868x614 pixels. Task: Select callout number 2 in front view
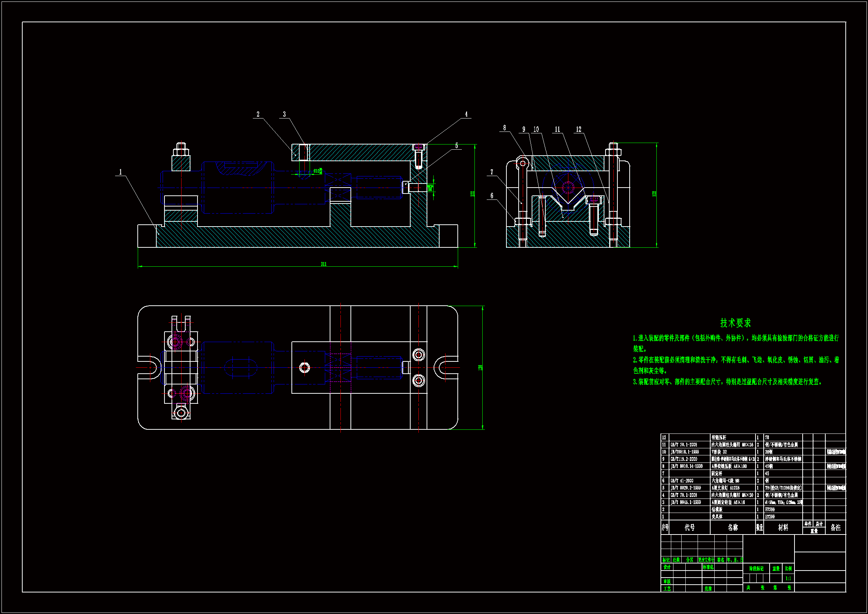tap(258, 114)
